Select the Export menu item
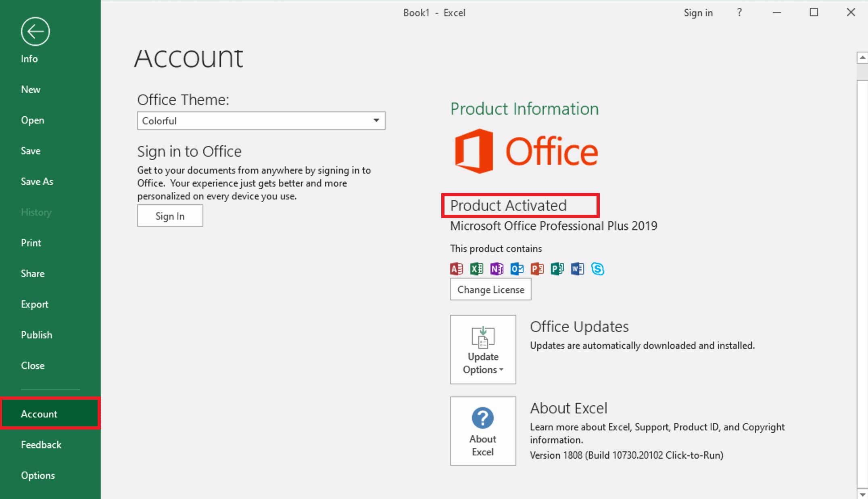The image size is (868, 499). (35, 304)
